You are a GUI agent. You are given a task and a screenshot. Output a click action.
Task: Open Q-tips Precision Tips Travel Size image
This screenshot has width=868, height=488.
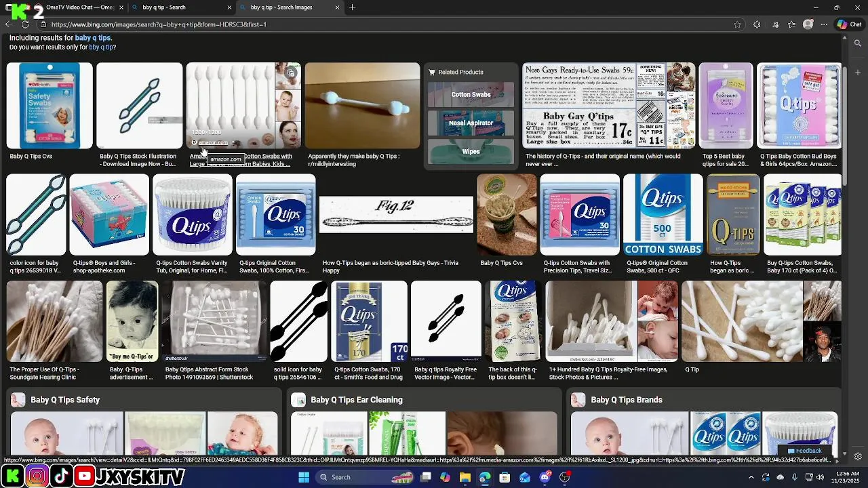tap(580, 215)
